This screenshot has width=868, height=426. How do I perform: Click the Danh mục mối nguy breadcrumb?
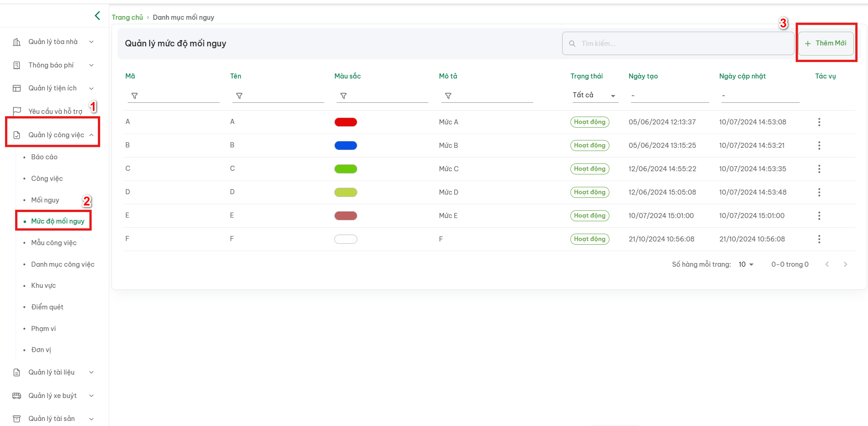coord(183,17)
